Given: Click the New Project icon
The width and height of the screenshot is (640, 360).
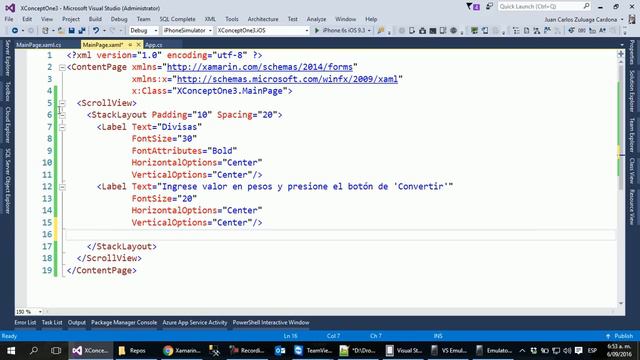Looking at the screenshot, I should pyautogui.click(x=45, y=31).
